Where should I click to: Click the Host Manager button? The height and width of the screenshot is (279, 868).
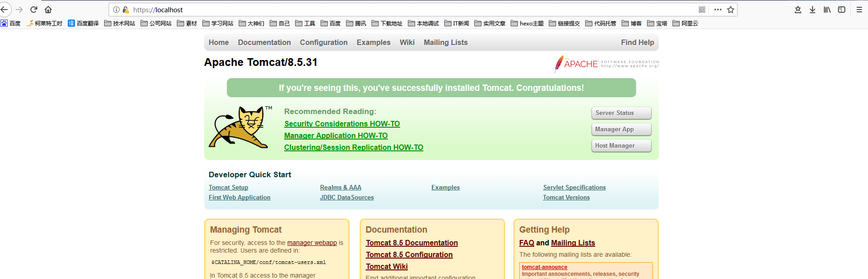tap(621, 145)
